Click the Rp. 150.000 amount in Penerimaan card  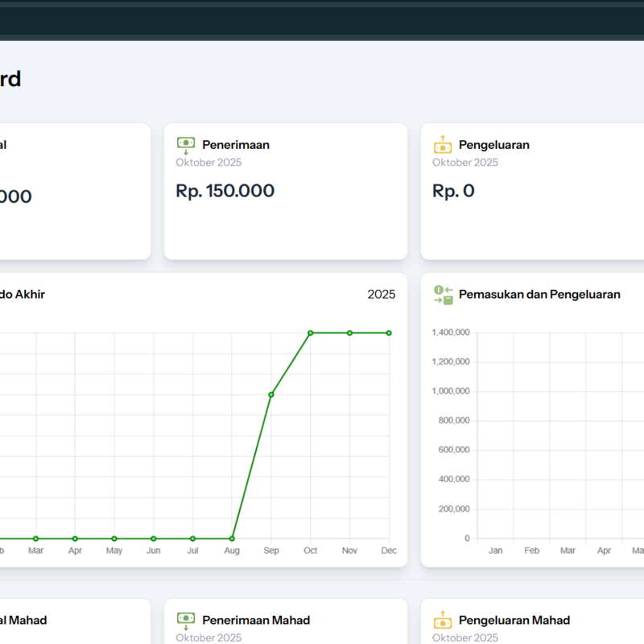(x=225, y=191)
